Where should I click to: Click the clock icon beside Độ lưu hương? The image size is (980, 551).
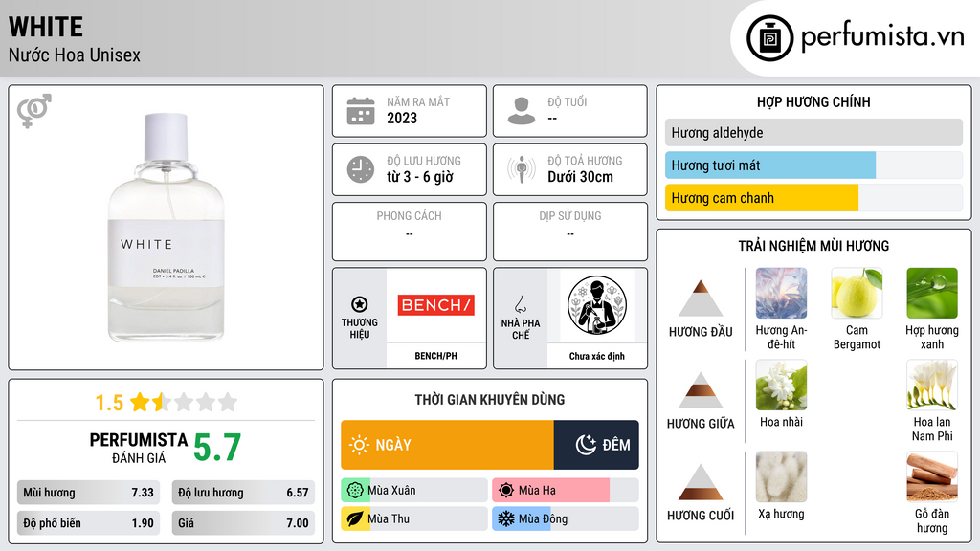tap(361, 169)
